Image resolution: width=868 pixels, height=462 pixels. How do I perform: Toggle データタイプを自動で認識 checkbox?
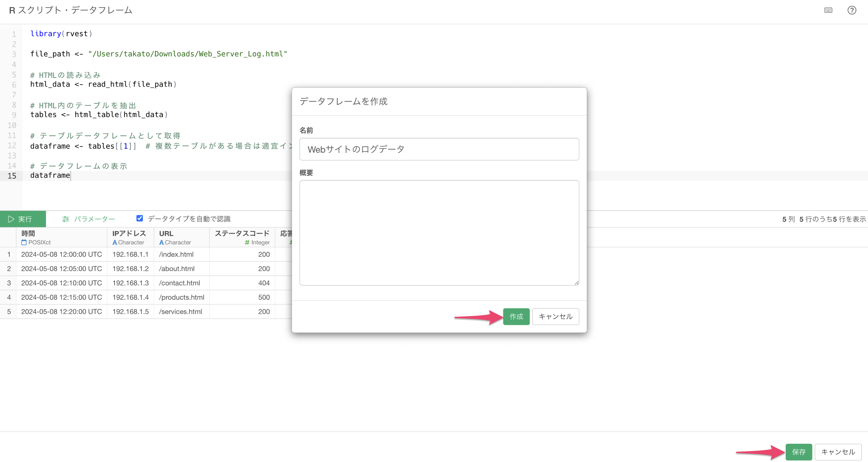[x=140, y=219]
